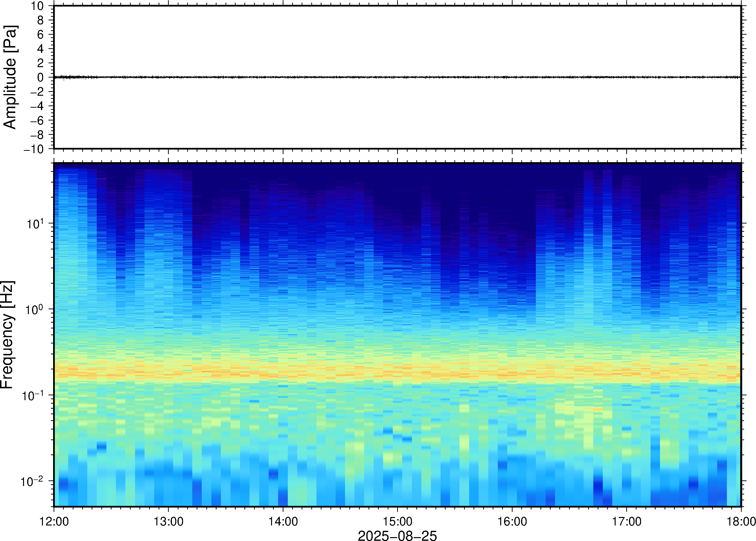This screenshot has height=541, width=756.
Task: Click the frequency tick label 10⁻²
Action: coord(32,481)
